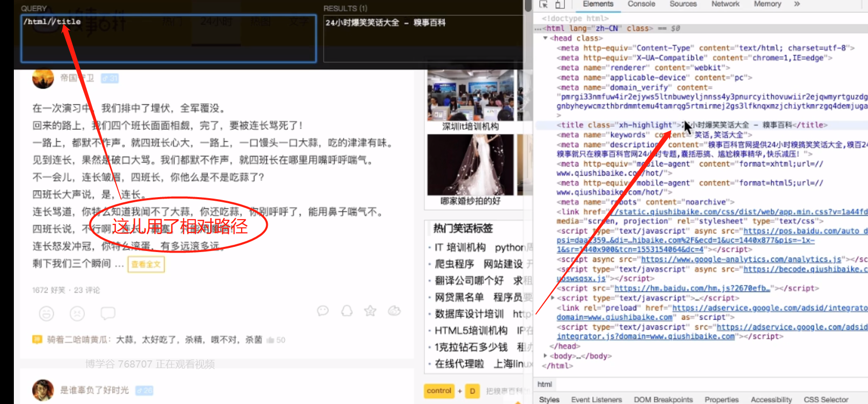Screen dimensions: 868x404
Task: Show more DevTools tabs via the chevron
Action: click(x=797, y=4)
